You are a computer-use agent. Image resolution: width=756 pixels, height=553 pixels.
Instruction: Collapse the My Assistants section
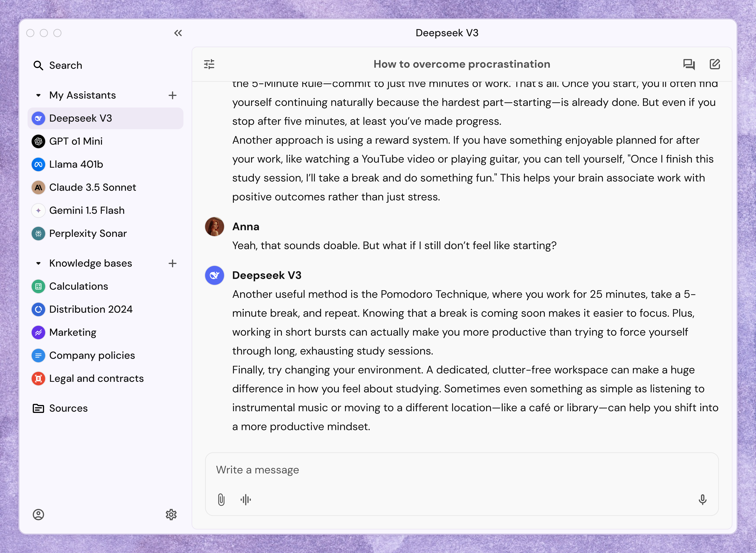click(x=38, y=95)
